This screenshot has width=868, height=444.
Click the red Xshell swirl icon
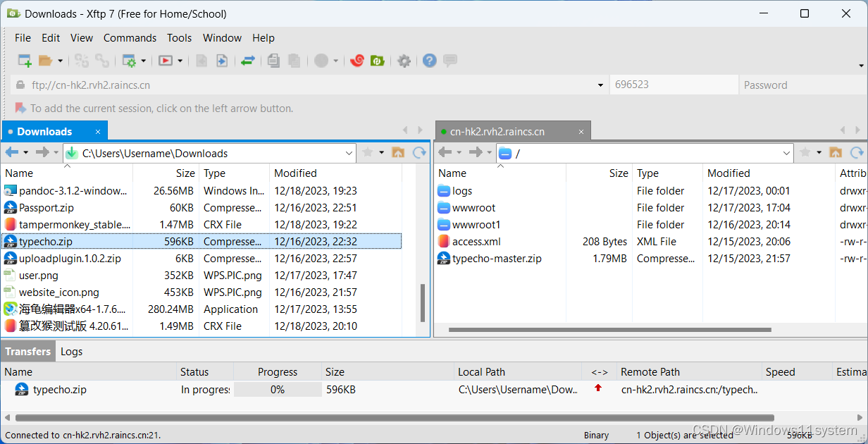(x=357, y=61)
